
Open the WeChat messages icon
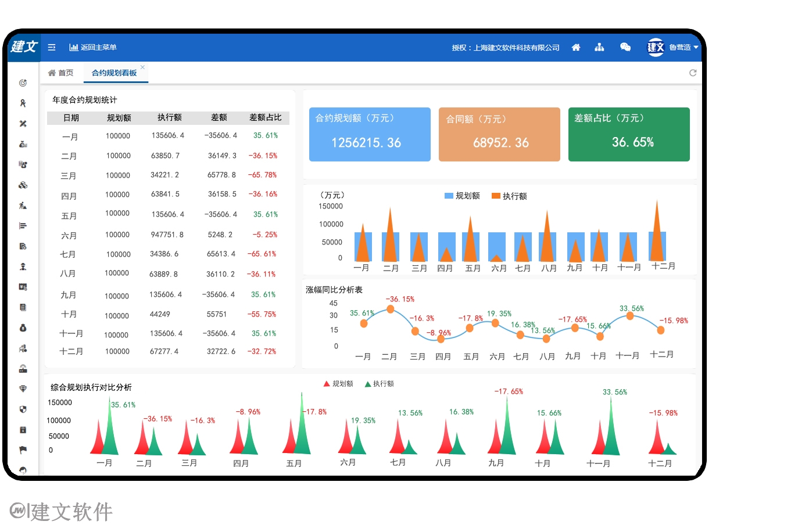(x=625, y=47)
